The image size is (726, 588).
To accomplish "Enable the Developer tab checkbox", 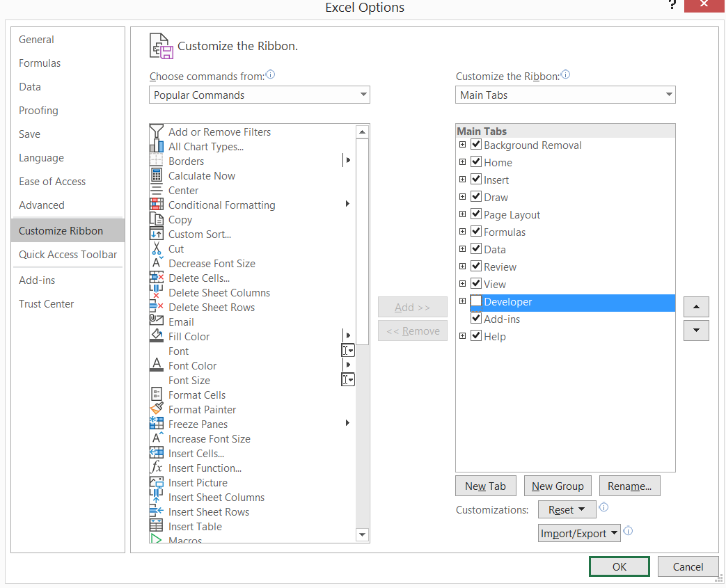I will 476,301.
